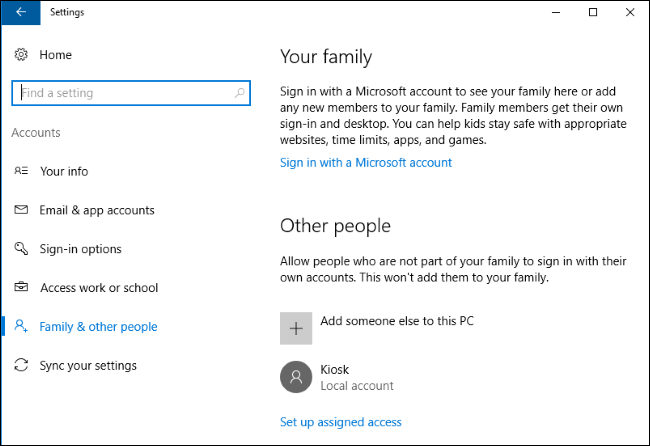Close the Settings window
The image size is (650, 446).
[630, 12]
